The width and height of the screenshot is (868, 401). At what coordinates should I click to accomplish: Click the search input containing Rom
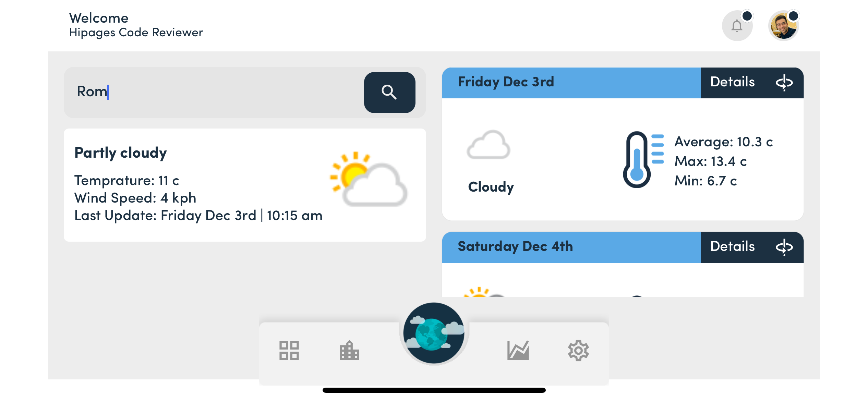point(206,92)
